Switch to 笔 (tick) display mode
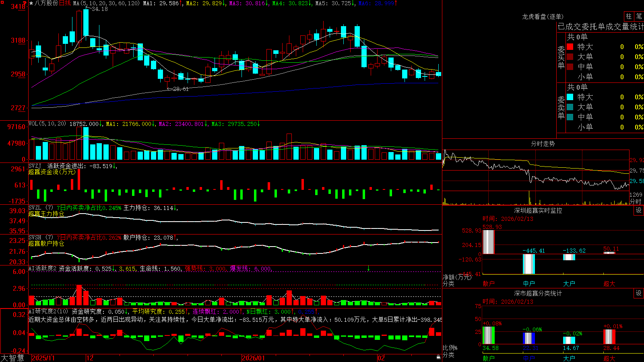 tap(639, 16)
